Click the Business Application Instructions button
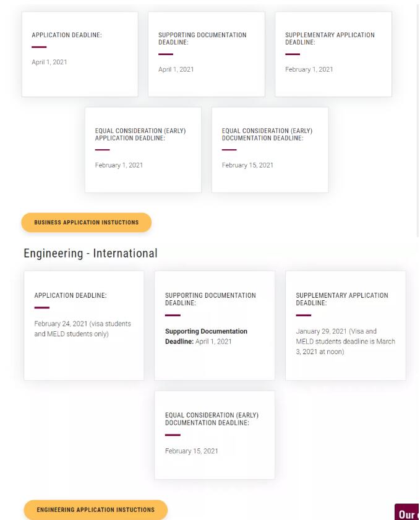This screenshot has width=420, height=520. click(86, 222)
